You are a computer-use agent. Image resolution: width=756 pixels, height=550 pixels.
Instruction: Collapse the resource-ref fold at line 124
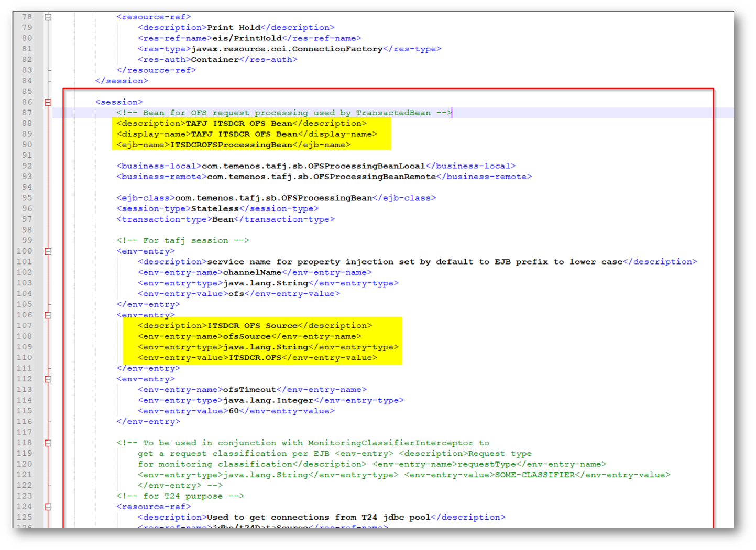pos(48,507)
